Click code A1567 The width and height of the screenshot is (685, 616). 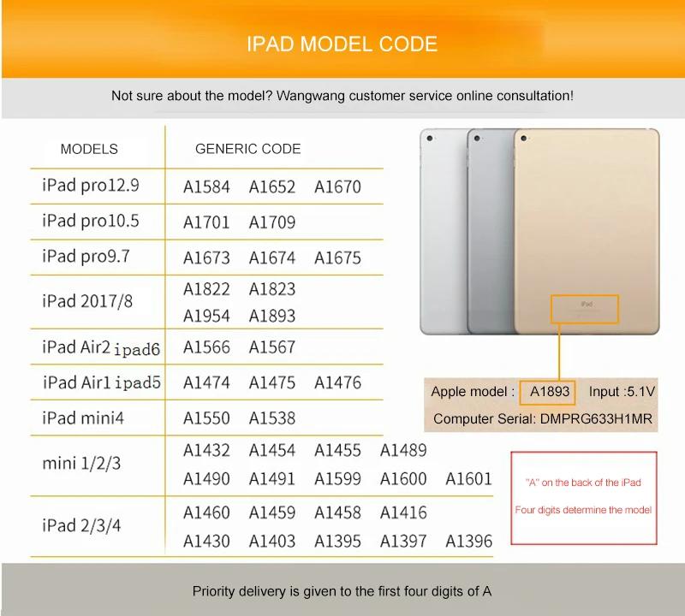271,347
